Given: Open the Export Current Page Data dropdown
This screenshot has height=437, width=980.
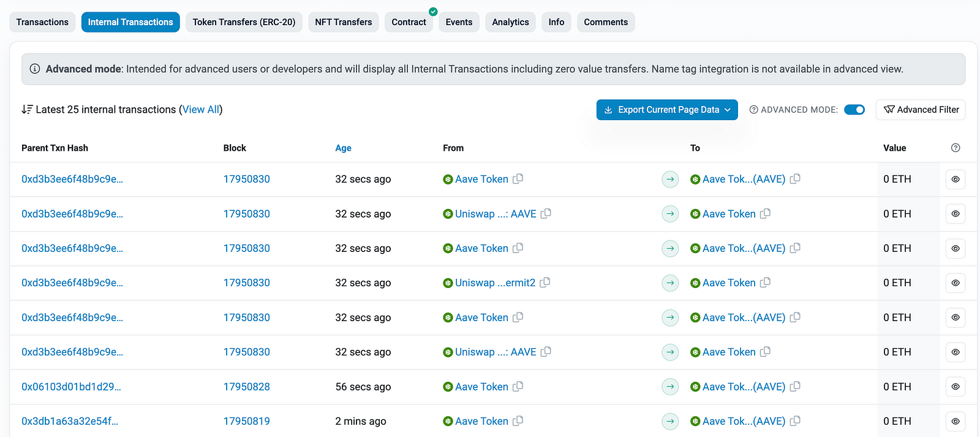Looking at the screenshot, I should tap(667, 110).
